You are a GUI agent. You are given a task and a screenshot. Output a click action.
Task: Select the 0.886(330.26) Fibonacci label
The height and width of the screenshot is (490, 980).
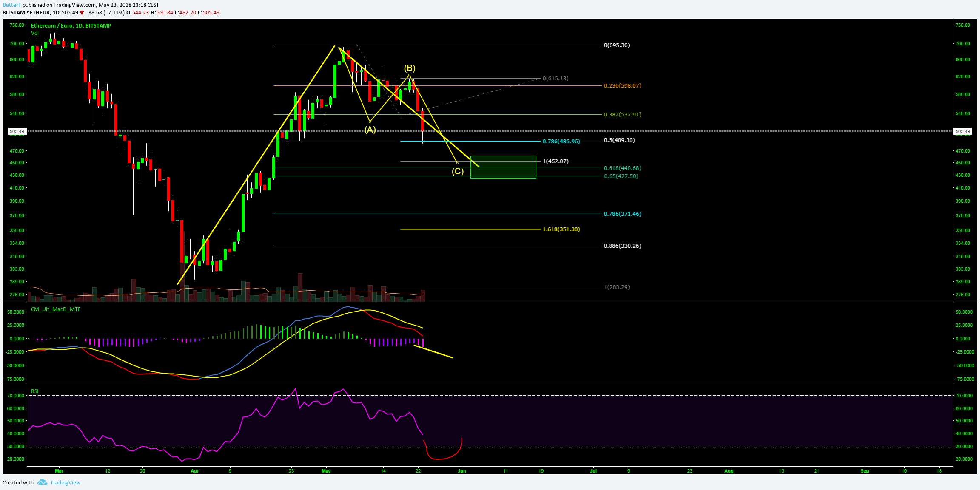(623, 246)
